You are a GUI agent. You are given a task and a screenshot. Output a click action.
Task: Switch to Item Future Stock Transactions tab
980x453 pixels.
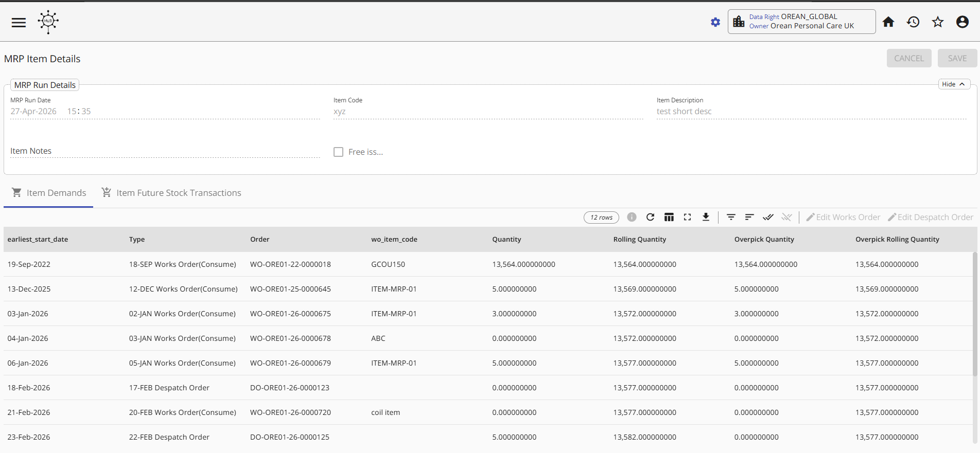(171, 193)
